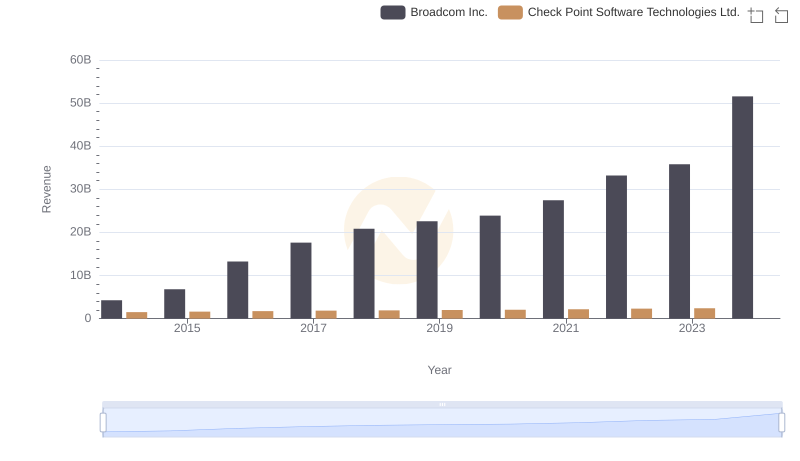Click the Revenue axis title
The image size is (800, 461).
click(x=46, y=189)
